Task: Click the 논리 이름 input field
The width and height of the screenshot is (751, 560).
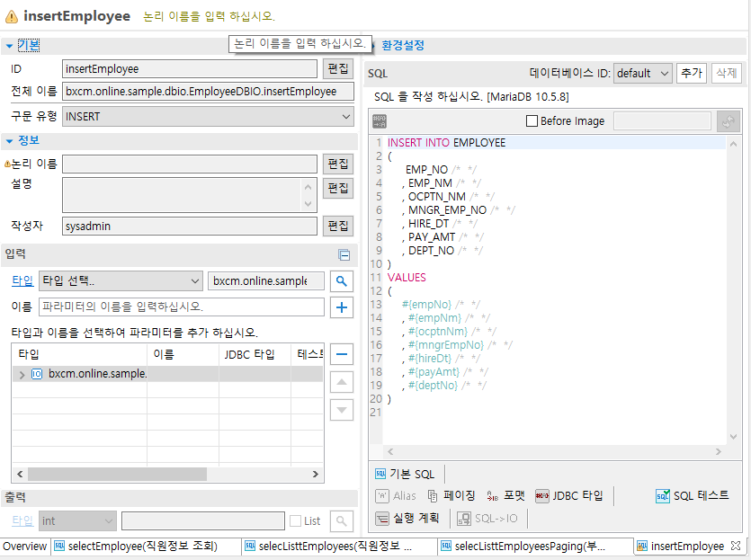Action: (190, 164)
